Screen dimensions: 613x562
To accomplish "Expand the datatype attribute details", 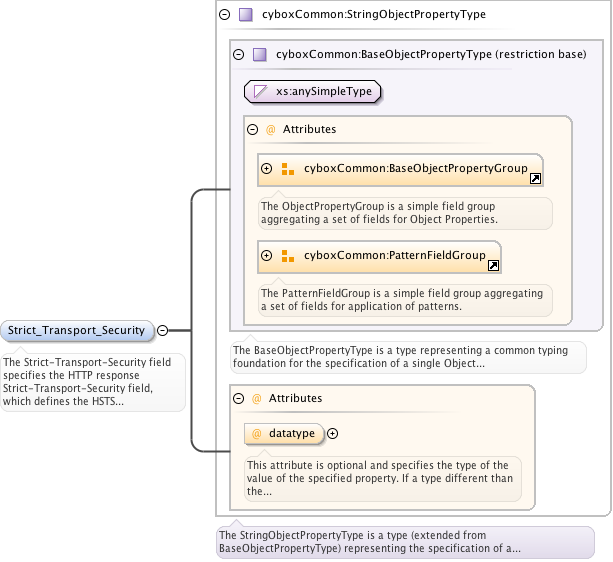I will click(x=333, y=433).
